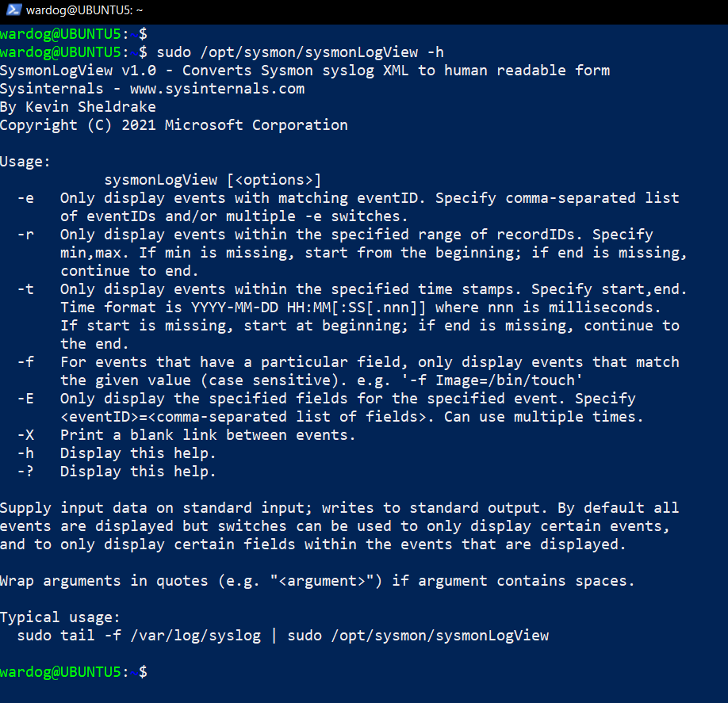Click the -e option flag

pos(25,198)
